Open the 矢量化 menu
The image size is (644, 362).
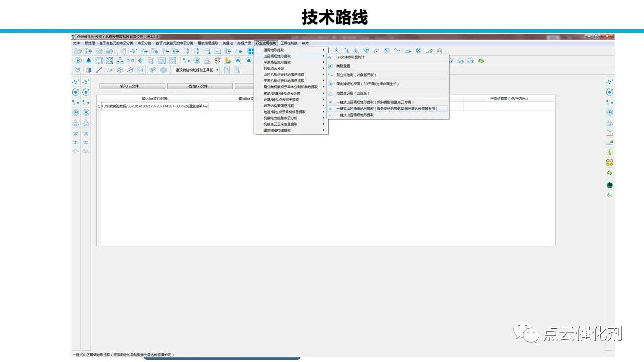coord(228,43)
